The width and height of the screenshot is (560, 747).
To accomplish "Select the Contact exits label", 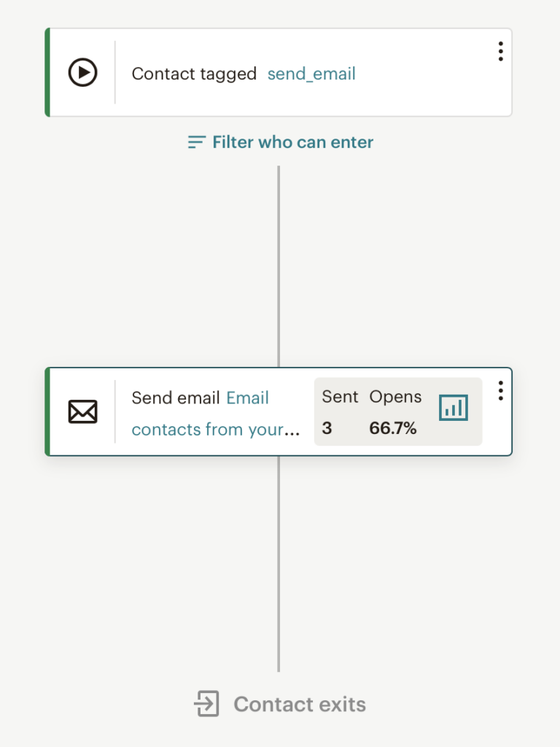I will click(x=300, y=705).
